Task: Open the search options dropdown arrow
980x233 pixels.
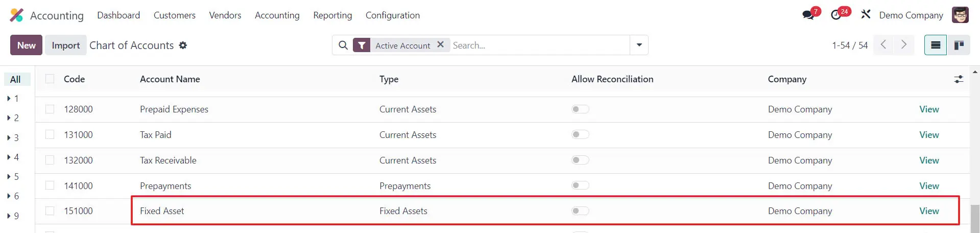Action: pos(639,45)
